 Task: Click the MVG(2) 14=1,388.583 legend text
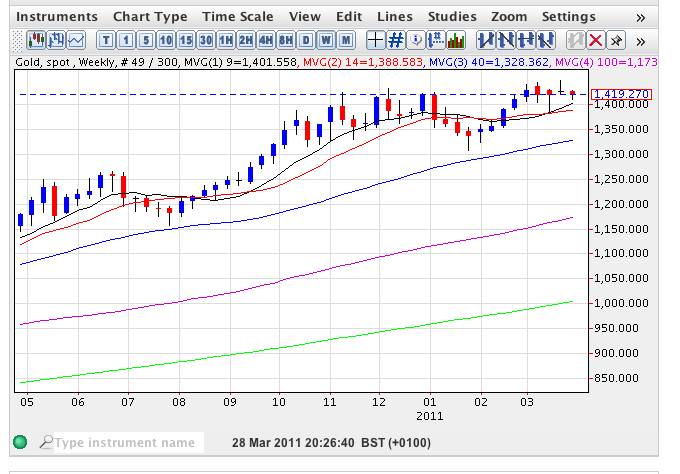tap(363, 62)
